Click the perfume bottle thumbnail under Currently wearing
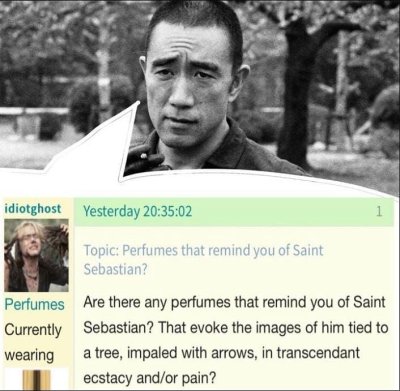Viewport: 400px width, 391px height. (38, 379)
